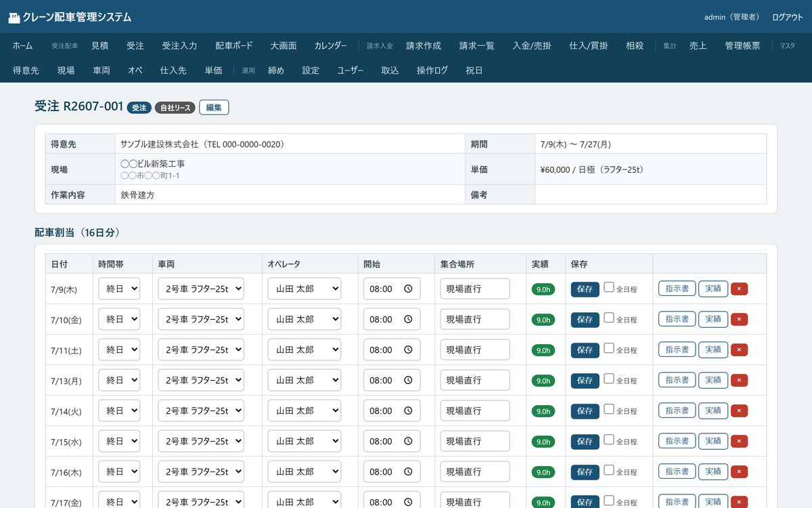Click the 9.0h badge for 7/11(土)
The image size is (812, 508).
(x=543, y=350)
